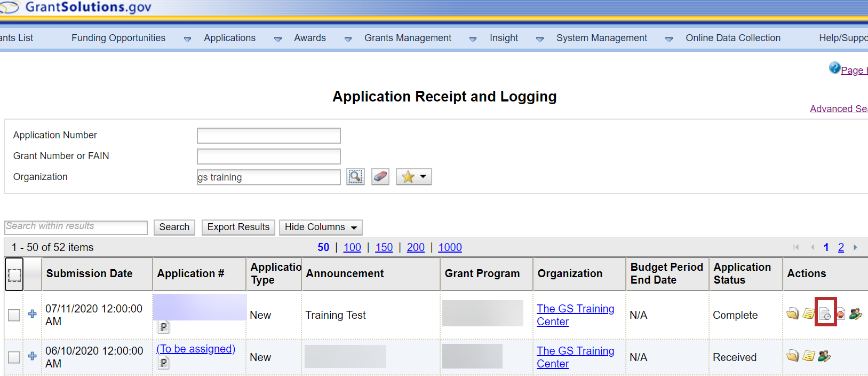Toggle the select-all checkbox in table header
This screenshot has height=376, width=868.
(x=14, y=275)
